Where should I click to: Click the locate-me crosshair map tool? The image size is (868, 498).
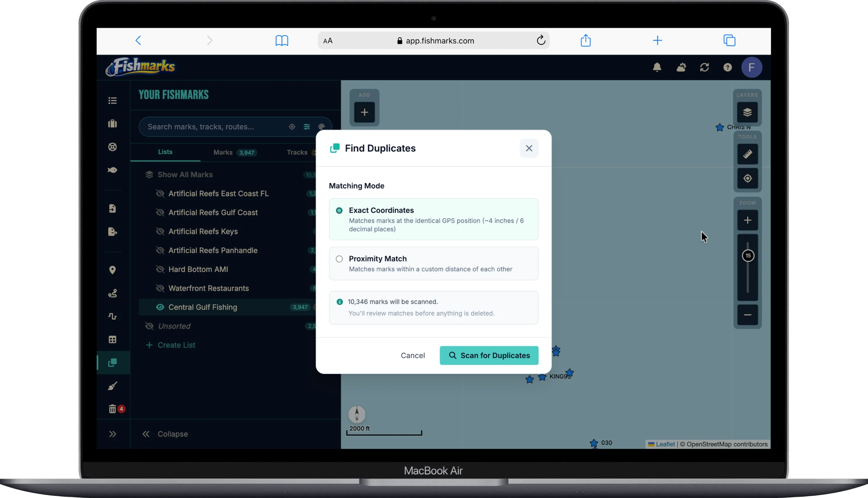point(747,178)
